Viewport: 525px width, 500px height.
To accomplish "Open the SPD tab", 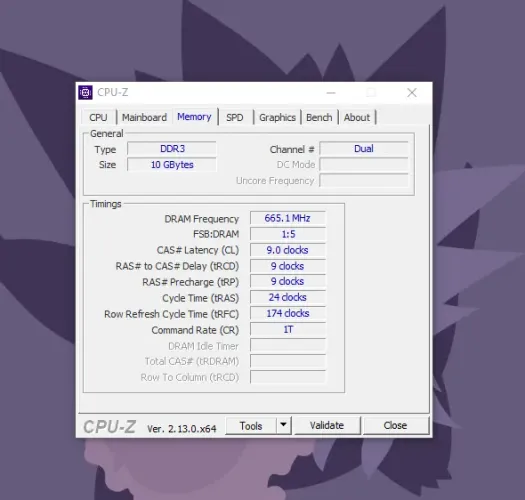I will 235,118.
